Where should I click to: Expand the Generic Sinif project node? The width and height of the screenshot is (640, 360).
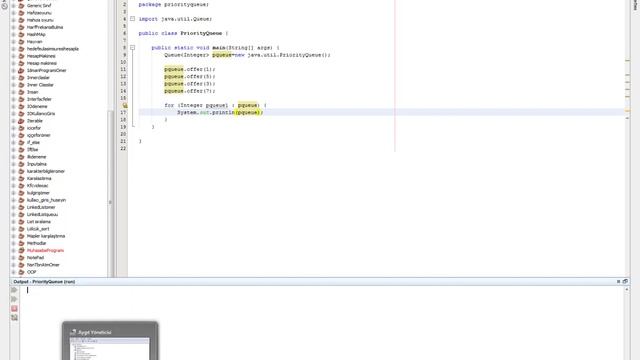click(x=13, y=6)
